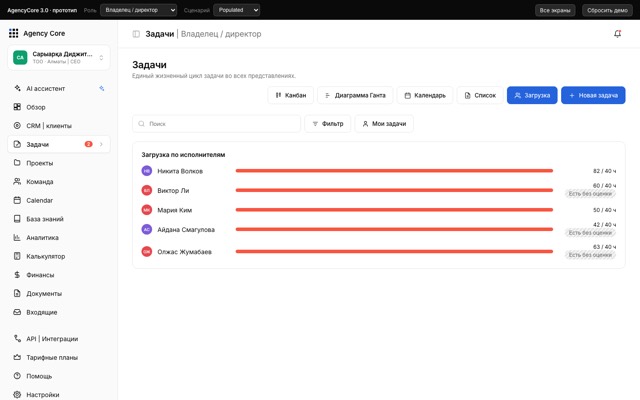The height and width of the screenshot is (400, 640).
Task: Expand the Сарыарқа Диджит organization switcher
Action: pyautogui.click(x=59, y=58)
